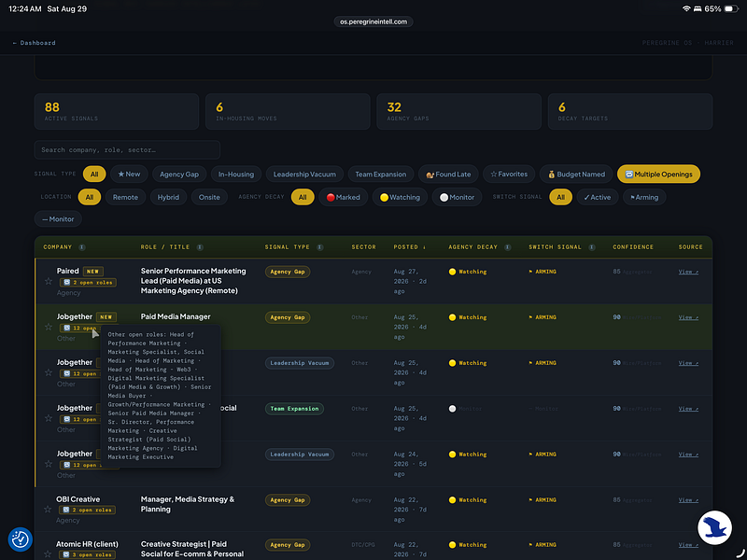Click the white Monitor dot in Team Expansion row

pos(452,409)
